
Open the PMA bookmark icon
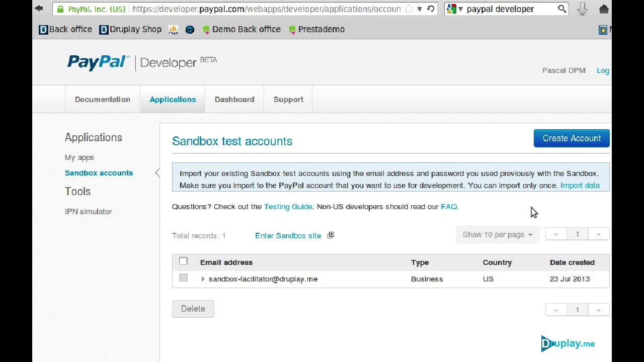[174, 30]
